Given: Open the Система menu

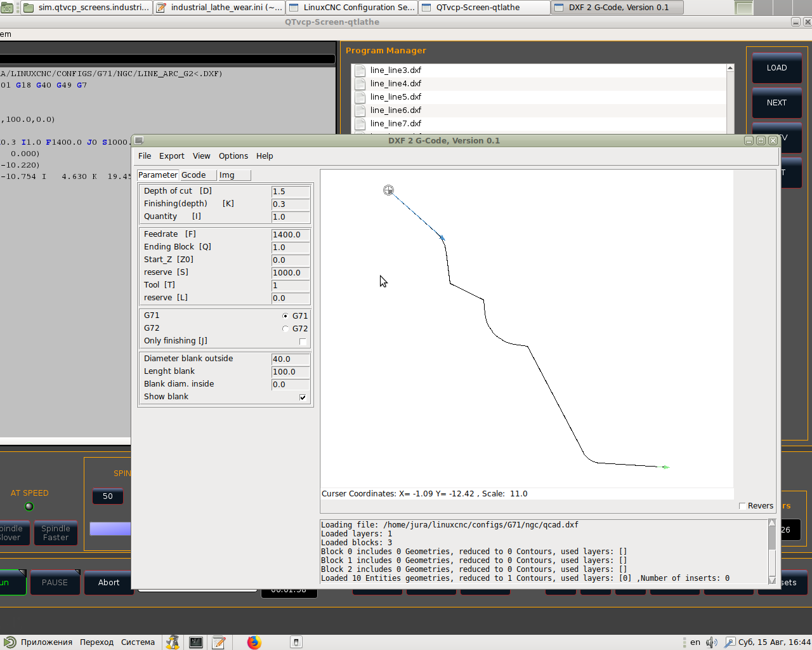Looking at the screenshot, I should pos(138,642).
